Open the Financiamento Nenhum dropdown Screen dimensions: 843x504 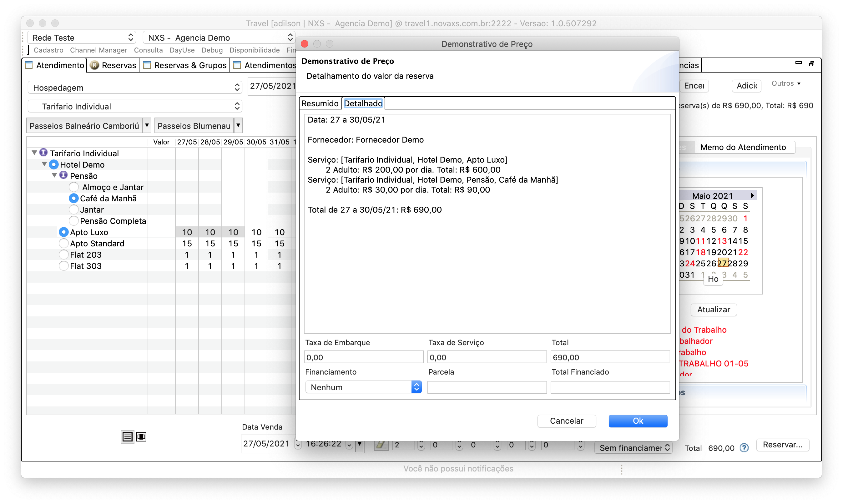(x=363, y=387)
